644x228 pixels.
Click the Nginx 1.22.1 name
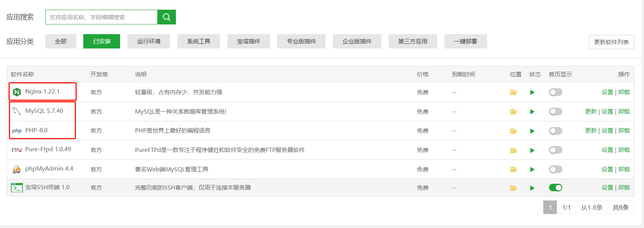[42, 92]
